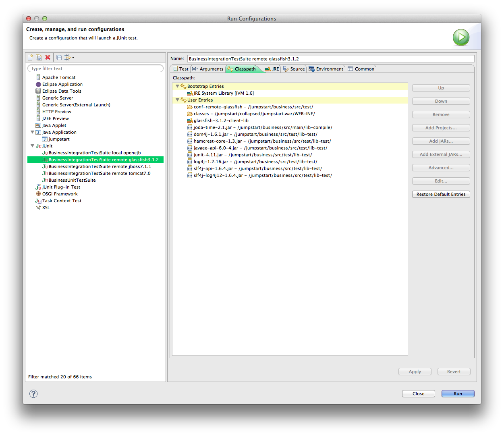This screenshot has height=436, width=504.
Task: Click the J2EE Preview icon
Action: [x=38, y=118]
